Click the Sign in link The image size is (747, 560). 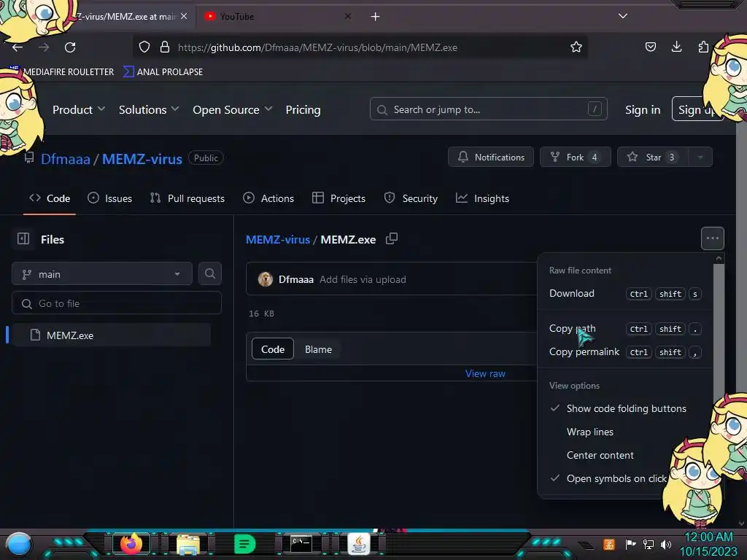[643, 110]
